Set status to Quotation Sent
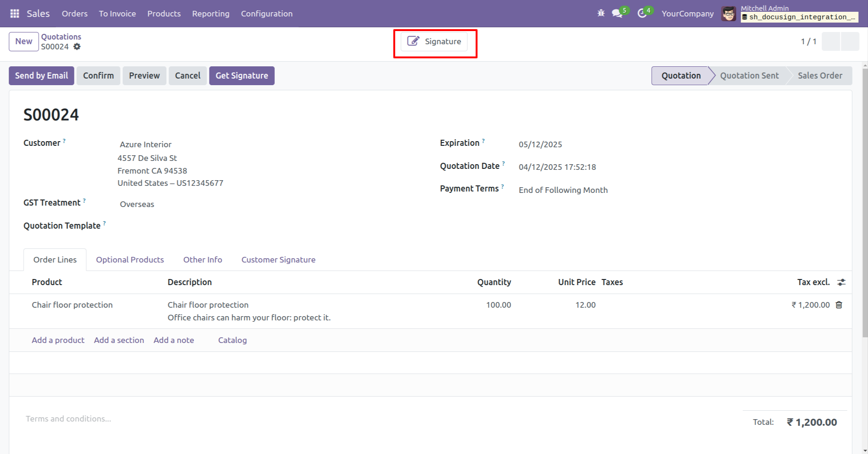Screen dimensions: 868x454 [x=749, y=76]
